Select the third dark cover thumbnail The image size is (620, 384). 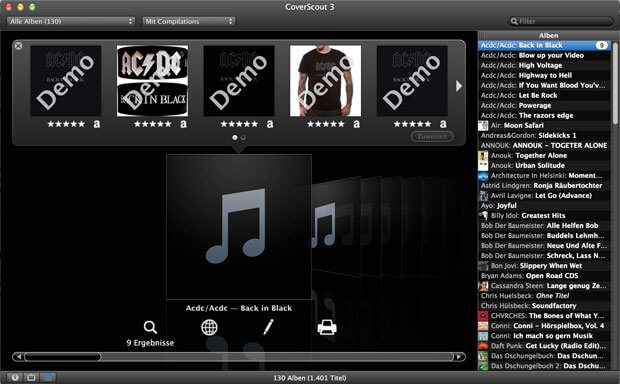click(239, 81)
